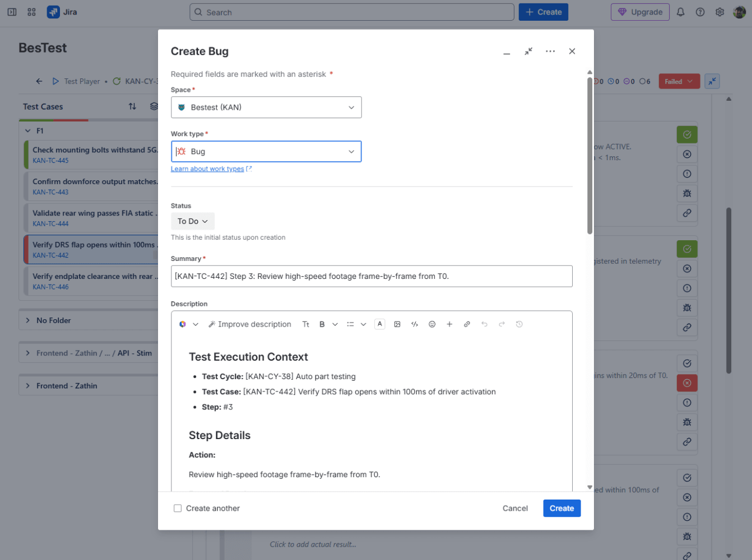
Task: Undo last edit in description
Action: (484, 324)
